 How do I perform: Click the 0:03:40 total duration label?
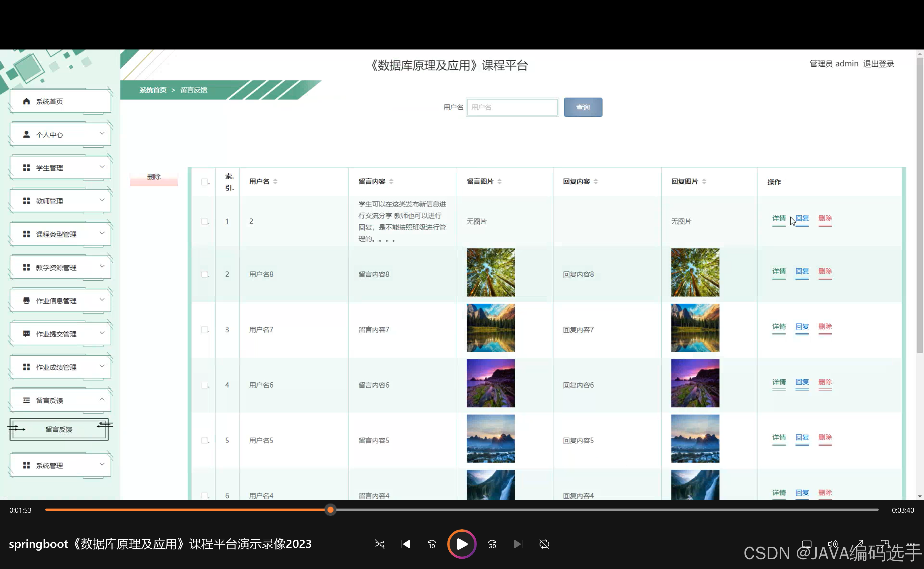pos(903,510)
